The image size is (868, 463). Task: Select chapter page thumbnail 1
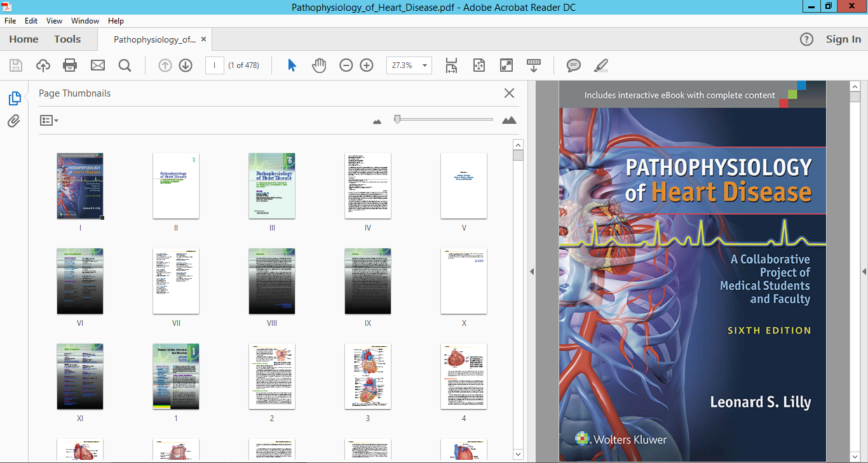176,377
